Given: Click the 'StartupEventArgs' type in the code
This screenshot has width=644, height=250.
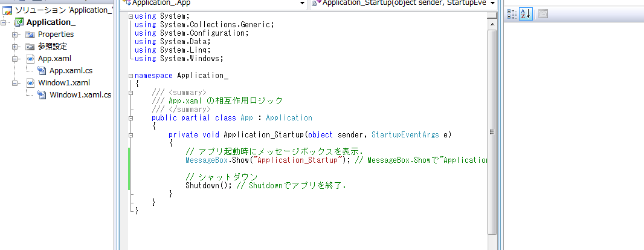Looking at the screenshot, I should tap(405, 134).
